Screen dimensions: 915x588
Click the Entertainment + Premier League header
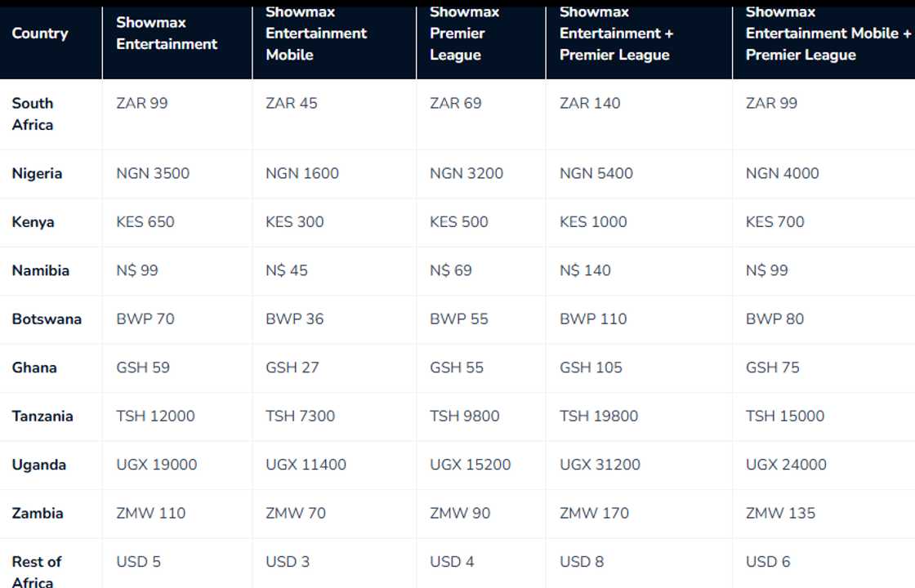pos(614,33)
